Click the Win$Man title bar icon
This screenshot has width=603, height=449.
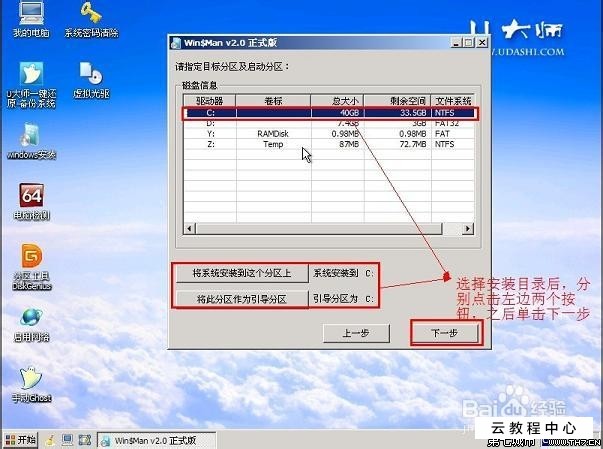[176, 43]
